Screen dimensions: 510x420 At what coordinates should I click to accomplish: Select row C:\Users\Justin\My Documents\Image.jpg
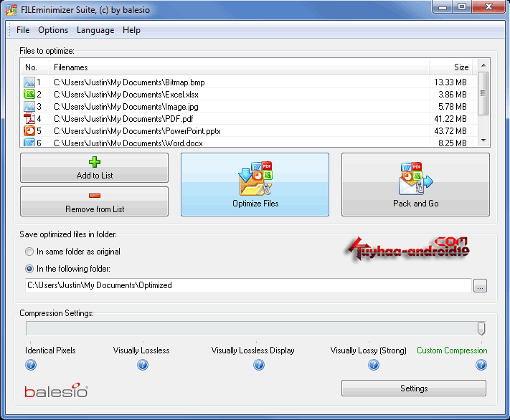click(x=248, y=107)
